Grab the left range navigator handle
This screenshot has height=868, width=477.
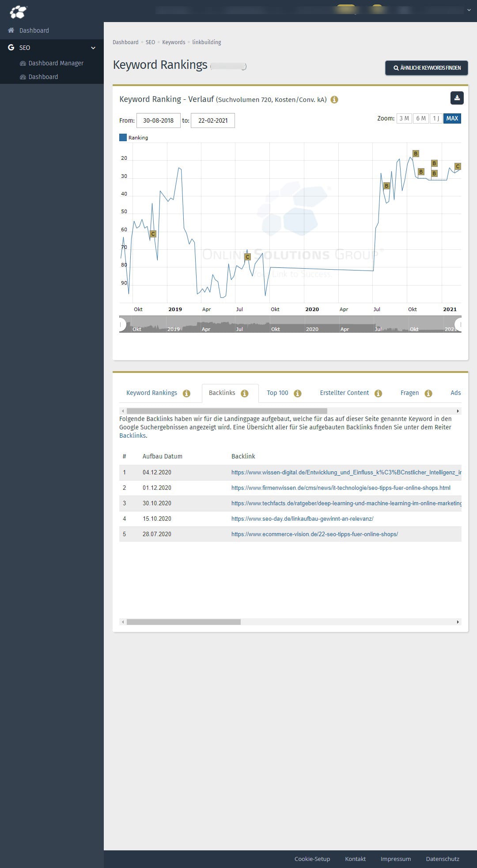(x=121, y=324)
